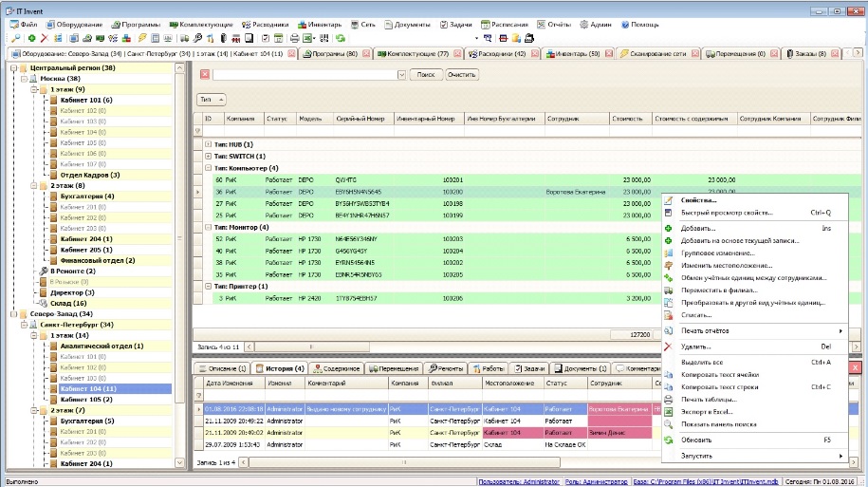Click the green plus Add icon in toolbar
This screenshot has height=487, width=868.
31,38
